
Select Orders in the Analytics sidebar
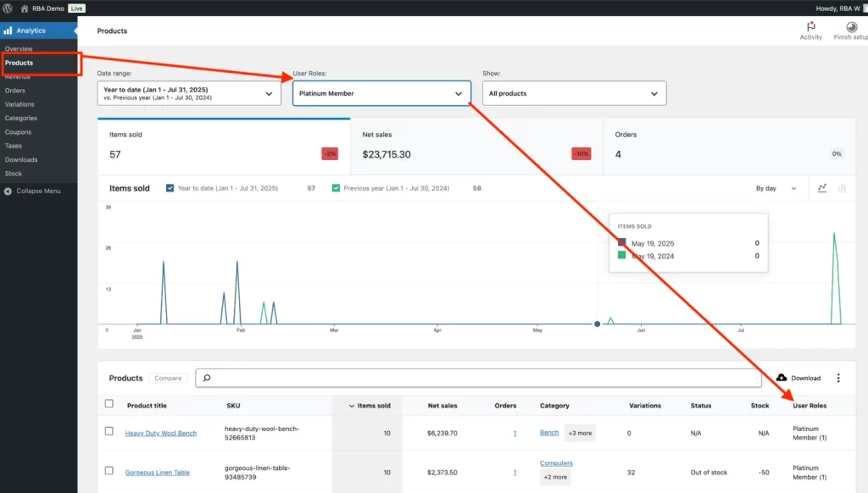[15, 91]
